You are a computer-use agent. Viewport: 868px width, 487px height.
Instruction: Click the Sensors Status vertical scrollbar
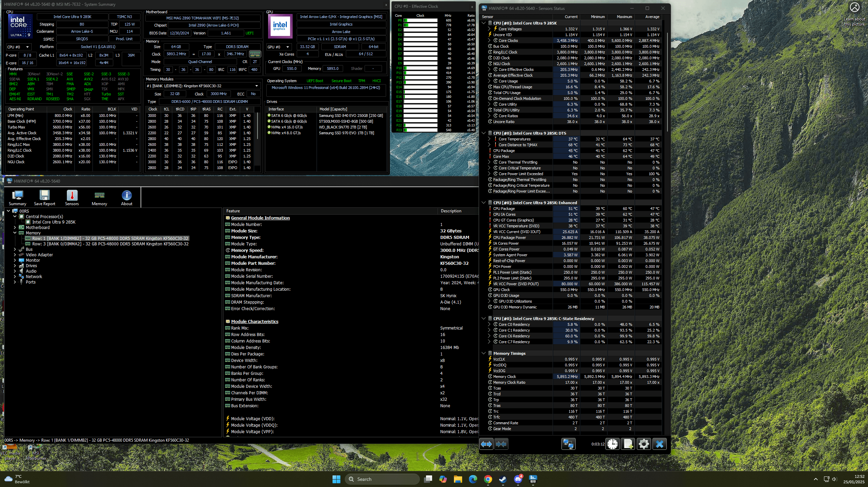click(x=668, y=82)
